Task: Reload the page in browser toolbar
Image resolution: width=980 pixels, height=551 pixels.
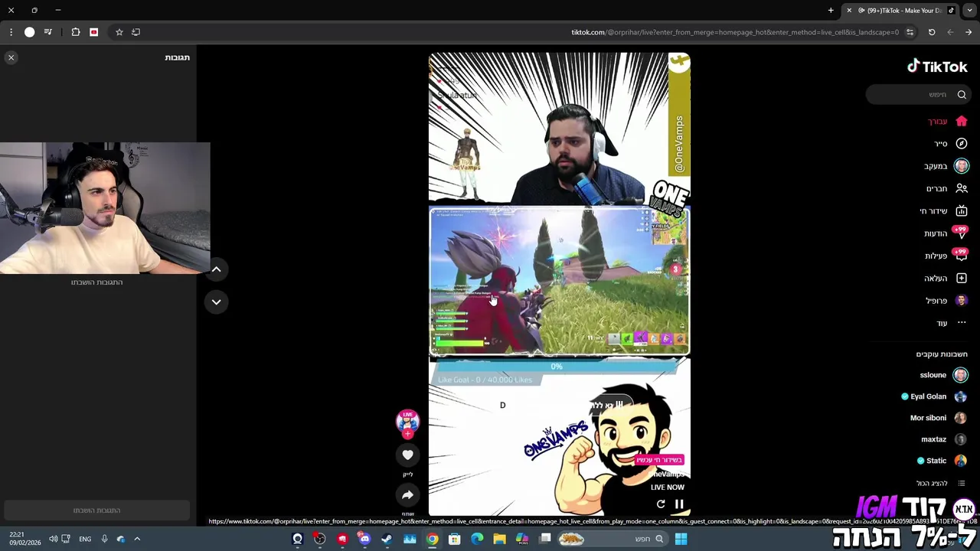Action: click(932, 32)
